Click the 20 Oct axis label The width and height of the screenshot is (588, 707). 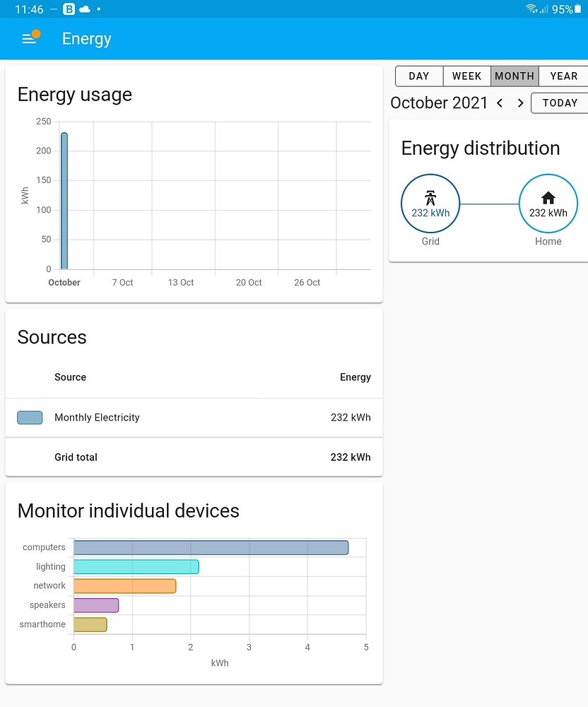[x=249, y=283]
